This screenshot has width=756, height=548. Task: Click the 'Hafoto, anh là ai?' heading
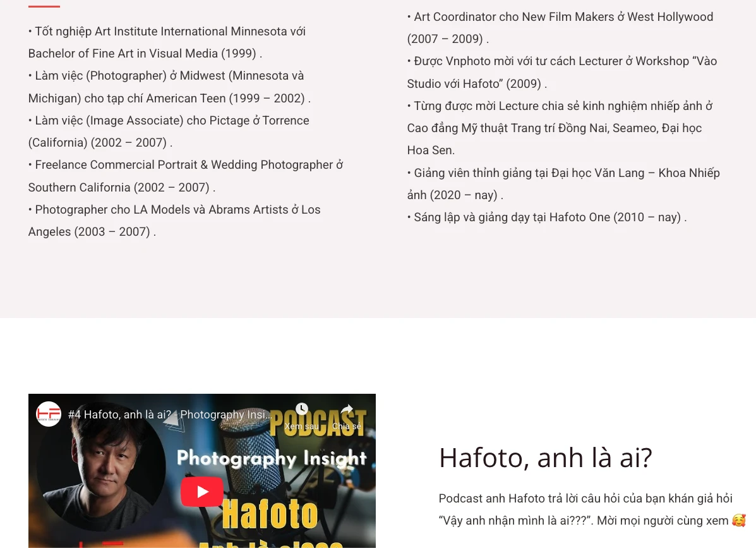(x=545, y=458)
